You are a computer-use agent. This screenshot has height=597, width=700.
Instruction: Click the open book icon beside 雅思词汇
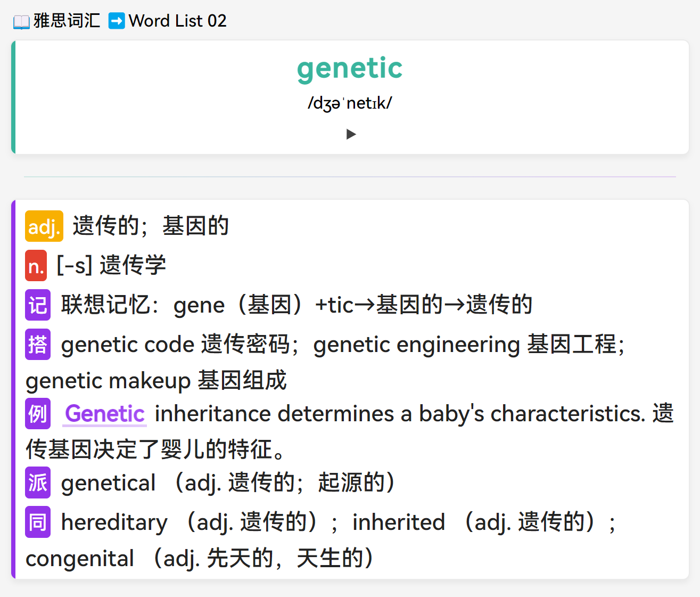coord(21,22)
